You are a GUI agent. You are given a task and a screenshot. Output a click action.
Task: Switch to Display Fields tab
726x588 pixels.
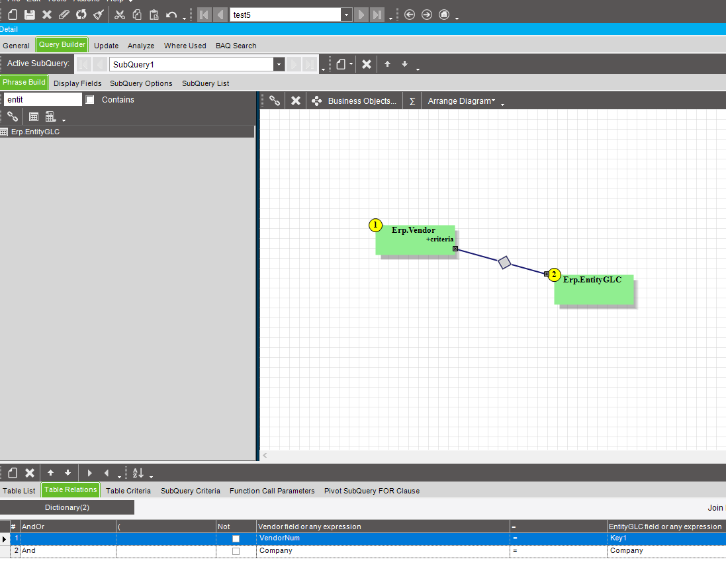pos(77,83)
